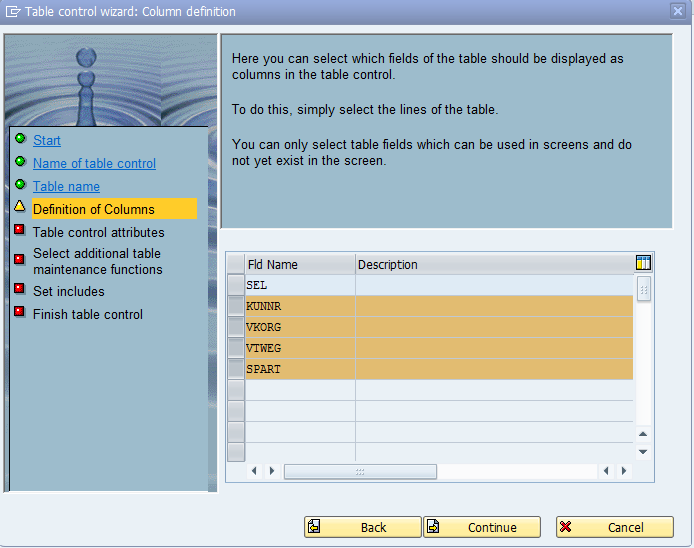This screenshot has height=548, width=694.
Task: Go to Name of table control step
Action: tap(94, 163)
